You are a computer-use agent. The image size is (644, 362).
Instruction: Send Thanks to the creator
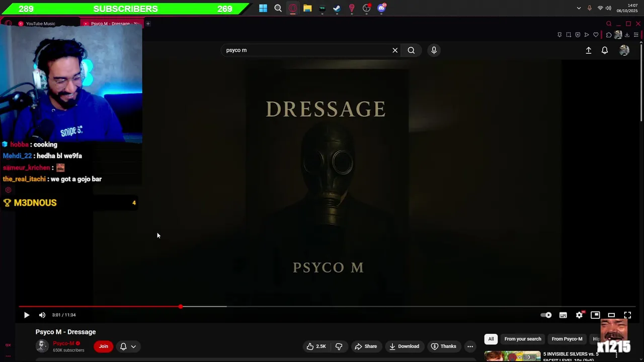tap(444, 346)
